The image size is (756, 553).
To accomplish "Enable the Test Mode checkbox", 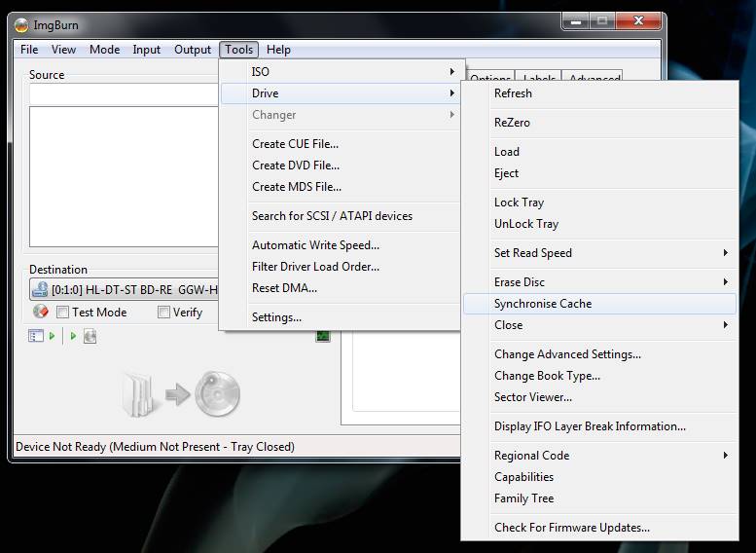I will pos(62,313).
